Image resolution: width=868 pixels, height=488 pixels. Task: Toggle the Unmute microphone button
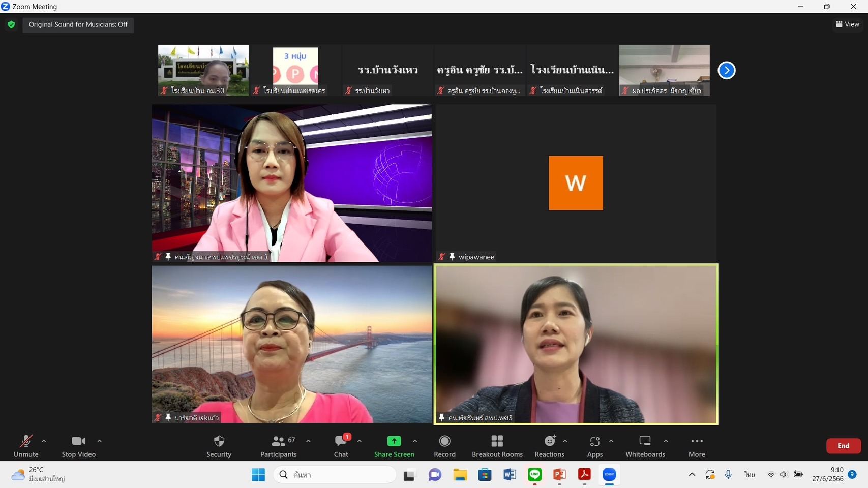pyautogui.click(x=26, y=446)
